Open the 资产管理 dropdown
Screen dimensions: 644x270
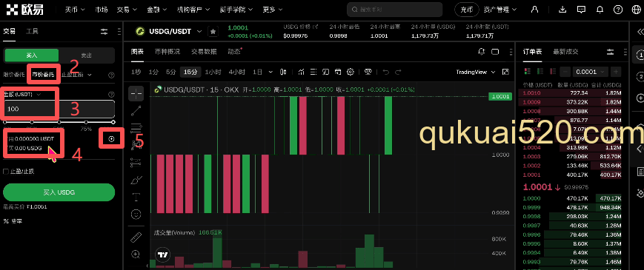pyautogui.click(x=499, y=10)
